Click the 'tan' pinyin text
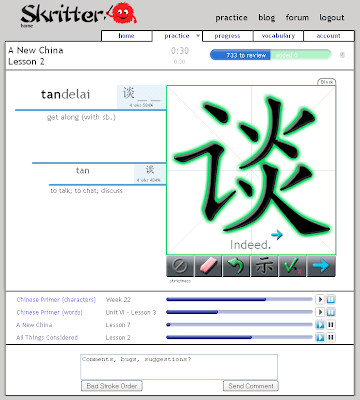 (82, 171)
